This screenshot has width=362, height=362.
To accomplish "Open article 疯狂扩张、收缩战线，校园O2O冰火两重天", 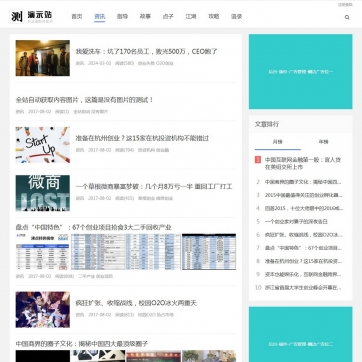I will 136,303.
